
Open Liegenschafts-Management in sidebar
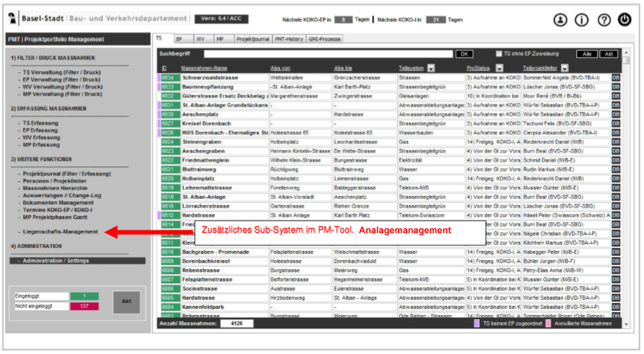click(60, 232)
